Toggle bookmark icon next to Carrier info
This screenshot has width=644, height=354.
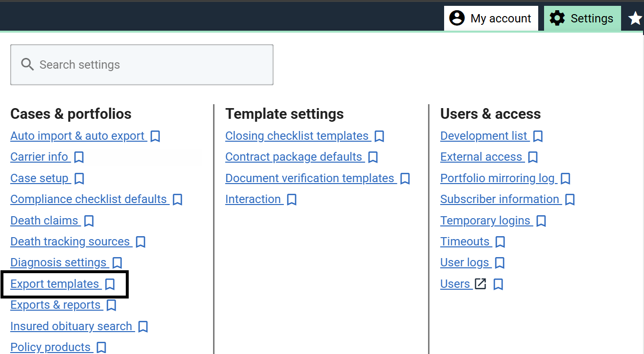click(79, 157)
